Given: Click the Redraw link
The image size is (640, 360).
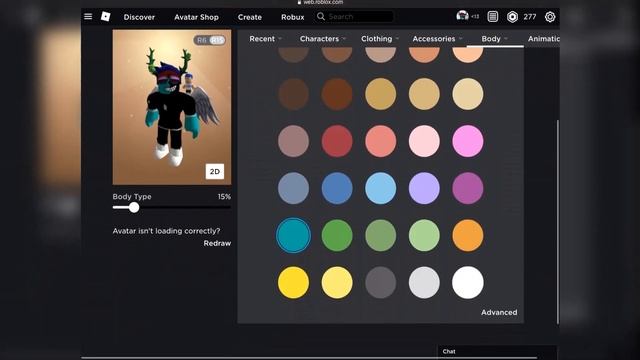Looking at the screenshot, I should pos(217,243).
